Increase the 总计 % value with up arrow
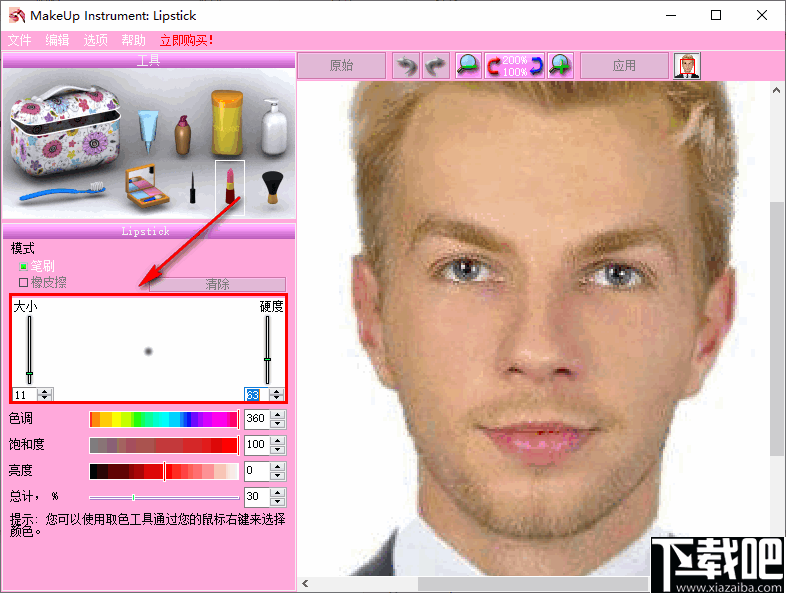786x593 pixels. tap(278, 492)
